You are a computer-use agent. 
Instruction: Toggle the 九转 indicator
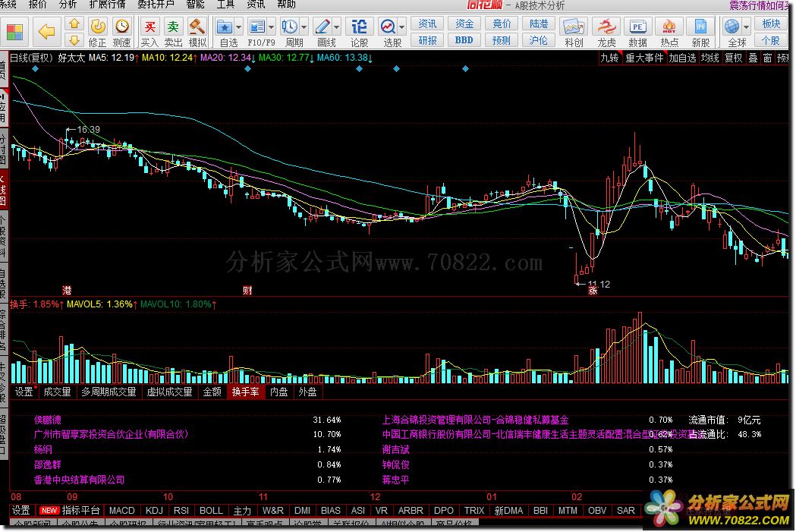tap(609, 58)
